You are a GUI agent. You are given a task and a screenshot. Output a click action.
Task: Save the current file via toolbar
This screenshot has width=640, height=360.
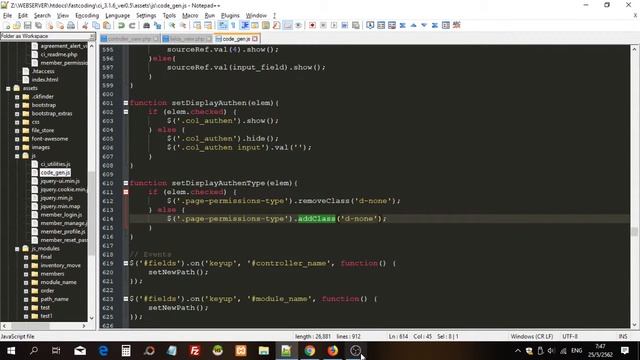point(27,25)
